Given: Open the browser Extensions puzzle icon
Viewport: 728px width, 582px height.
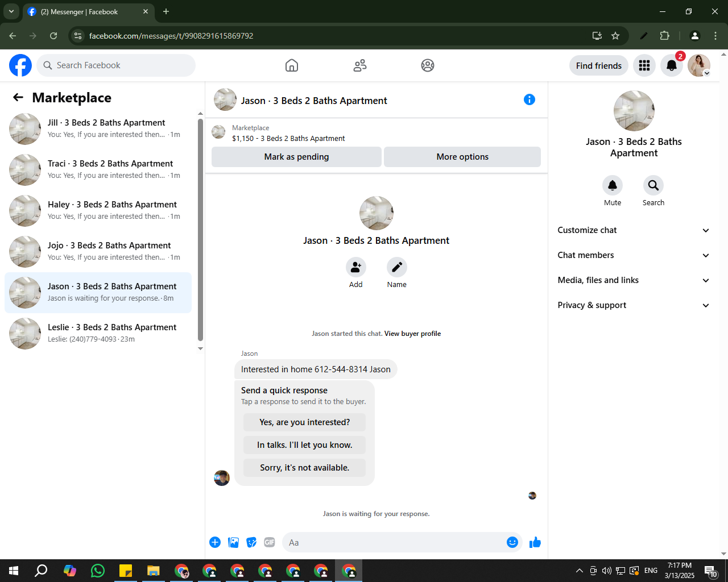Looking at the screenshot, I should point(664,36).
